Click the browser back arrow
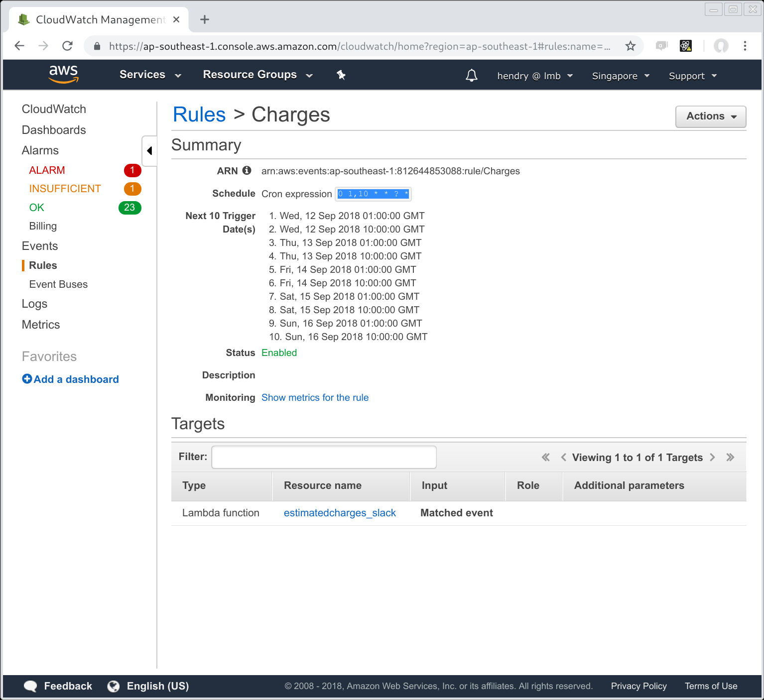This screenshot has height=700, width=764. pyautogui.click(x=19, y=46)
